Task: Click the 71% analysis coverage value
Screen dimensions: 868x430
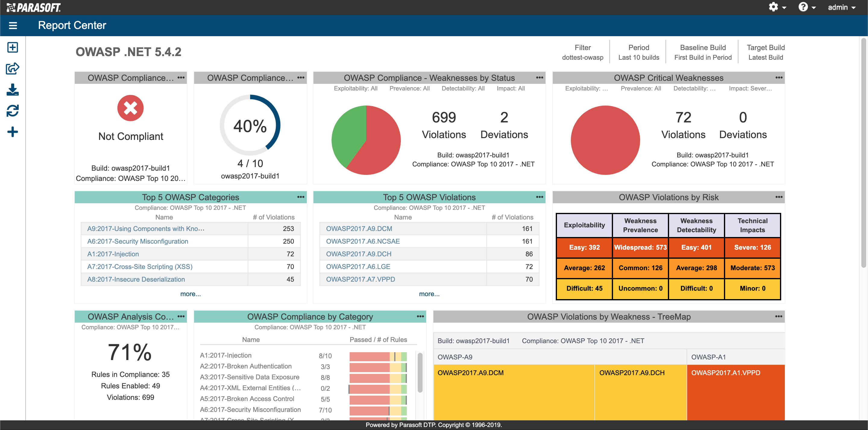Action: [x=130, y=352]
